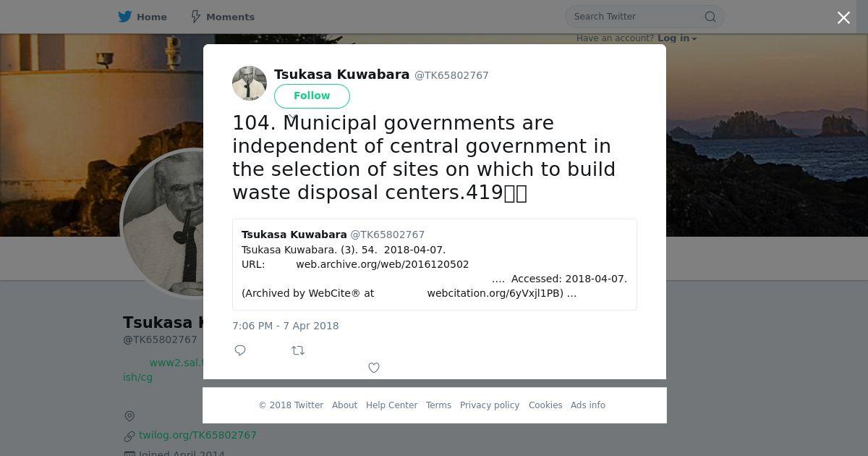Open Tsukasa Kuwabara's avatar in the tweet

[x=250, y=83]
